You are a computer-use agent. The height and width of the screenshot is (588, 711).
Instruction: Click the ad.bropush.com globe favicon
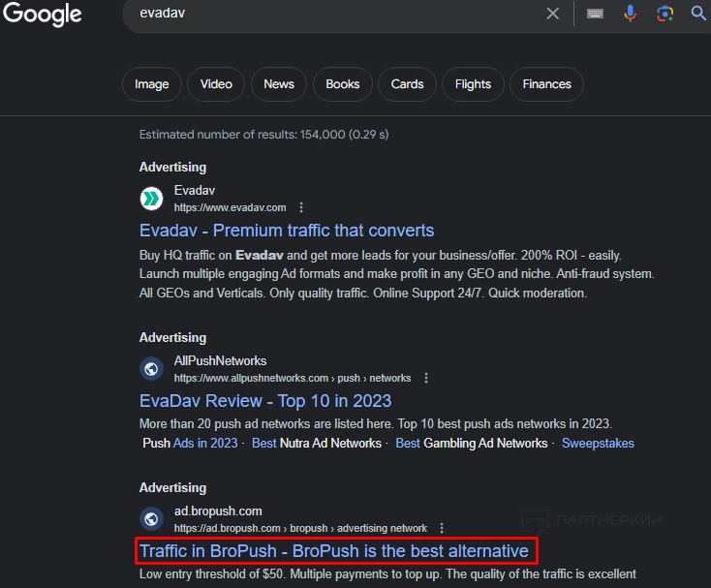tap(151, 519)
